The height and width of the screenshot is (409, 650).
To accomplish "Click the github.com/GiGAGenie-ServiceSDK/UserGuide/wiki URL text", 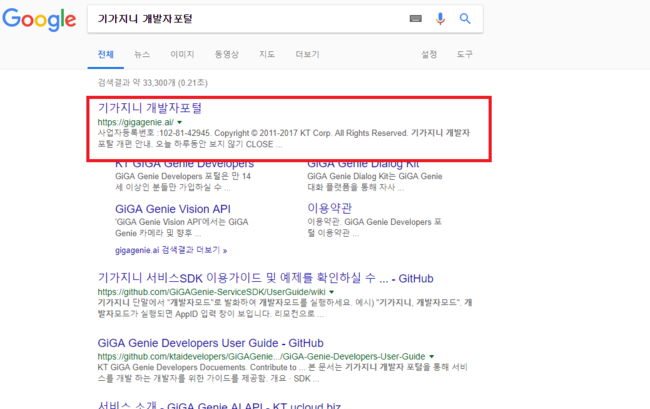I will pos(211,292).
